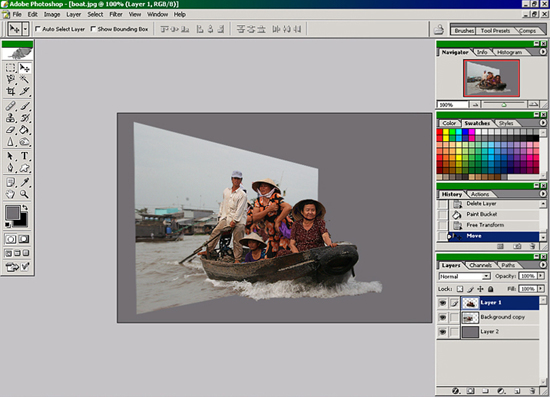The height and width of the screenshot is (397, 550).
Task: Enable Auto Select Layer checkbox
Action: (x=38, y=29)
